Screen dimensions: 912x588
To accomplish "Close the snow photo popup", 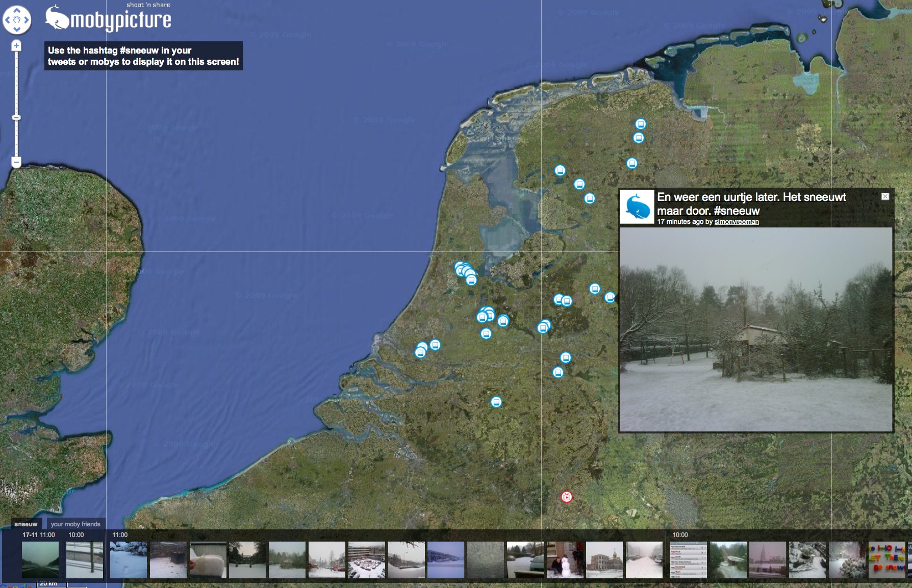I will pos(885,196).
